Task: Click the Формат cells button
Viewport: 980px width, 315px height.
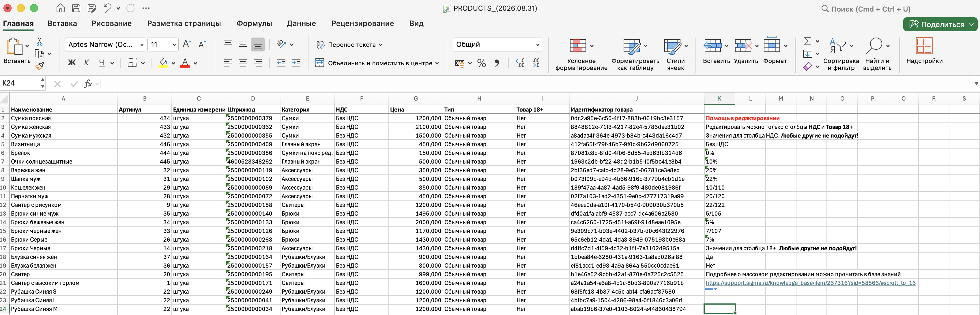Action: [x=775, y=51]
